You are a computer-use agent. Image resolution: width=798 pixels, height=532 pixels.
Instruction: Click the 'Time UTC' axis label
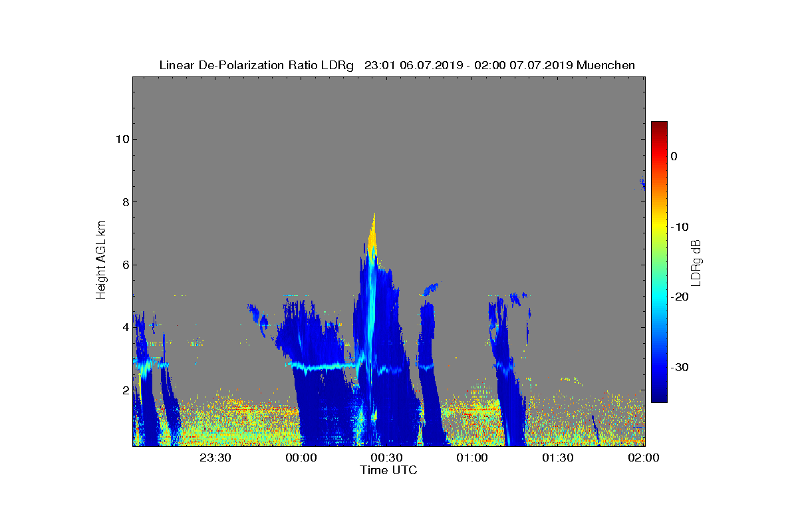pyautogui.click(x=388, y=469)
